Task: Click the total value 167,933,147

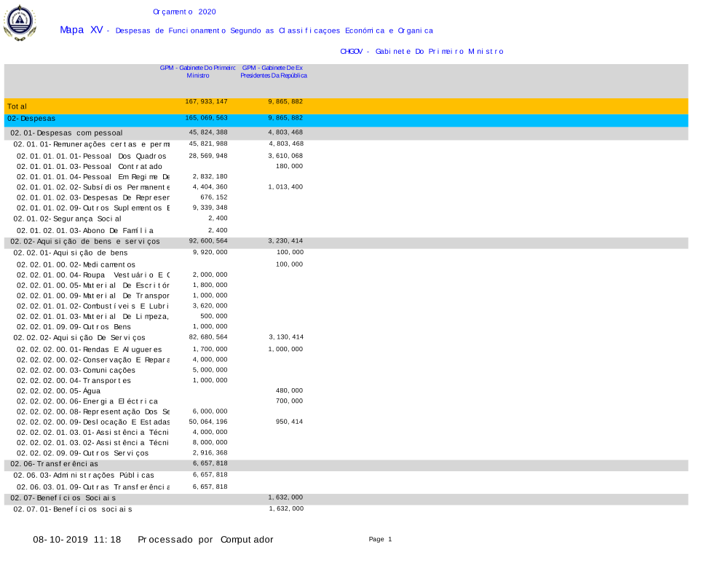Action: [207, 101]
